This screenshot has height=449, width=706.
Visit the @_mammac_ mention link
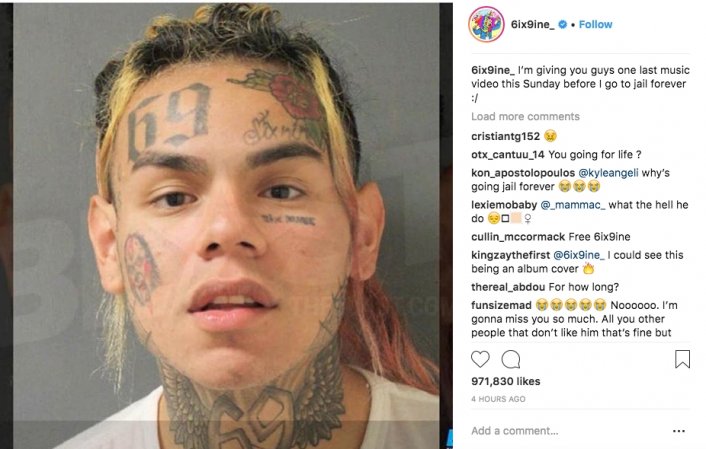tap(573, 205)
